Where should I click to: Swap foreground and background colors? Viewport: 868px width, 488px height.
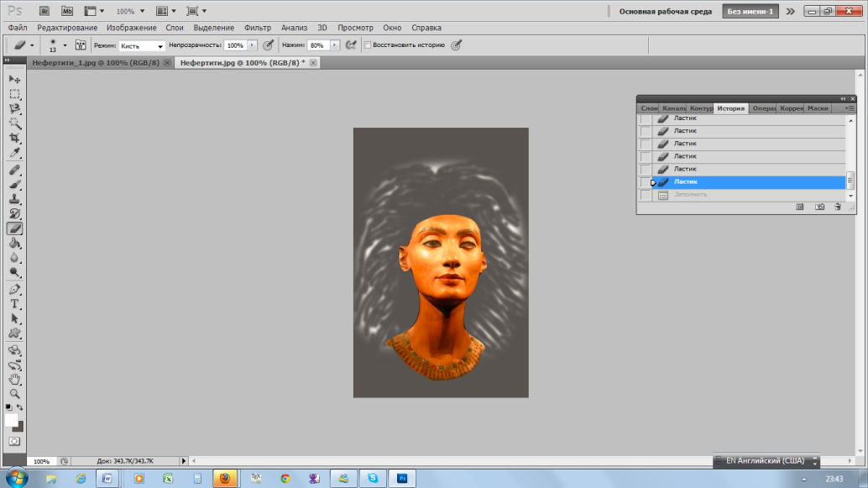[20, 407]
